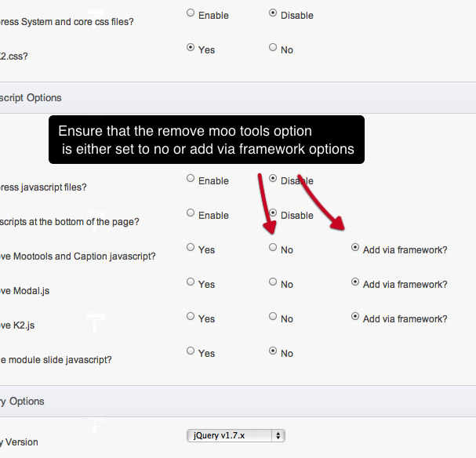Select Disable for compress System and core css
Screen dimensions: 476x458
273,13
